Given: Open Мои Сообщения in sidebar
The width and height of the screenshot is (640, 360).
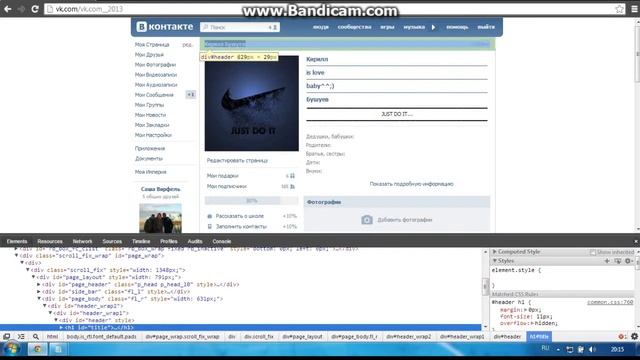Looking at the screenshot, I should point(154,95).
